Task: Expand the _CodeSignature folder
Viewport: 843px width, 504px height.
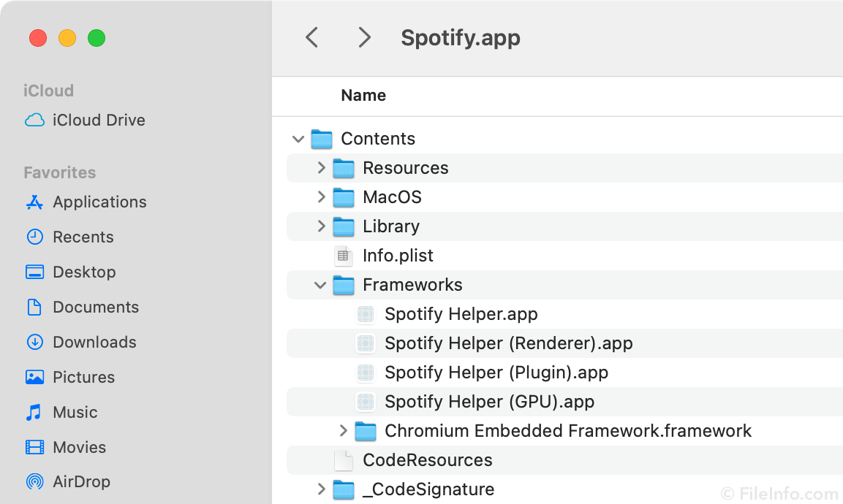Action: (x=321, y=489)
